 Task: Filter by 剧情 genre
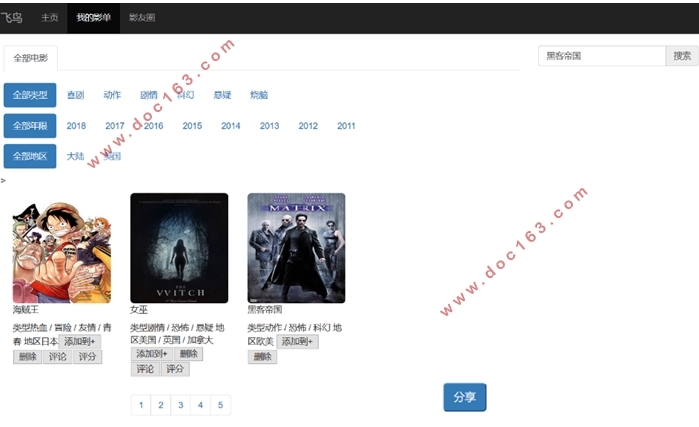click(x=148, y=95)
